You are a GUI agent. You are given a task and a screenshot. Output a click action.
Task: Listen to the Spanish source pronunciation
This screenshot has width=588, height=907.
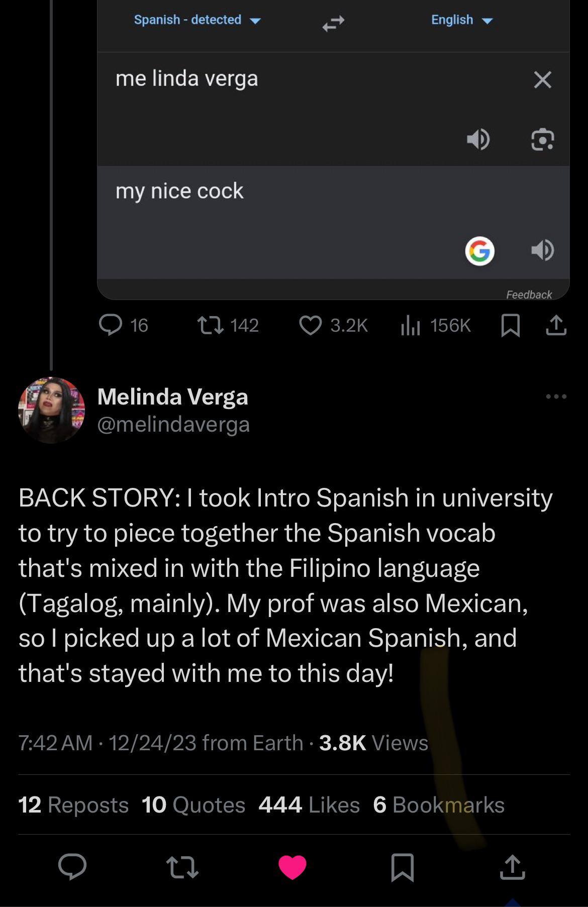click(477, 139)
